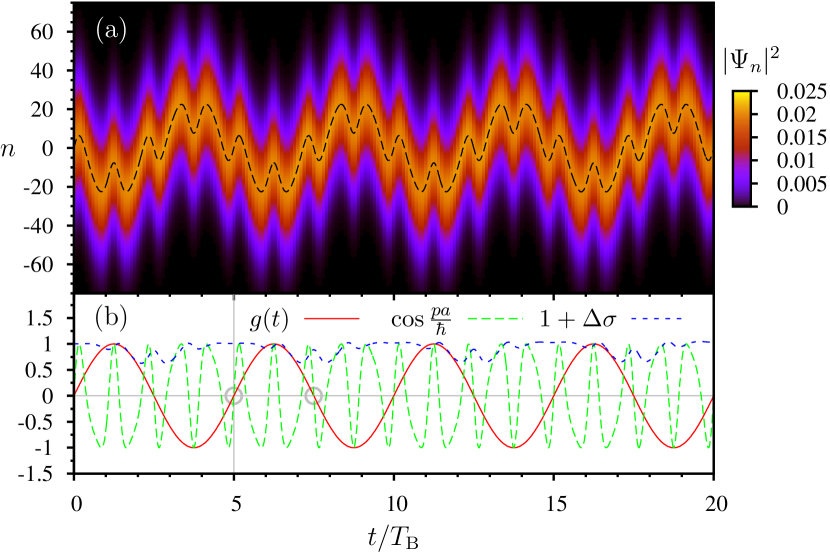
Task: Click the panel label (a)
Action: [x=111, y=31]
